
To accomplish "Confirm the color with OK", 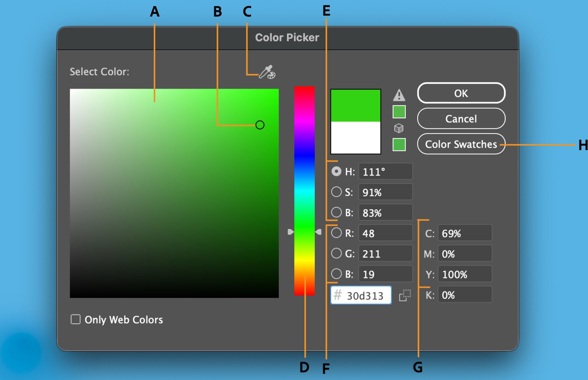I will (461, 93).
